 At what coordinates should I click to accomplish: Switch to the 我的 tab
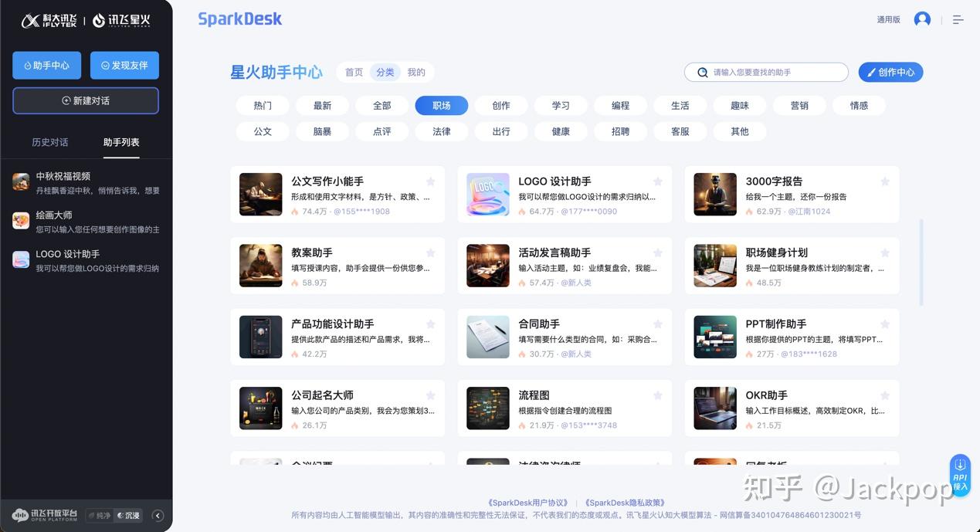416,73
